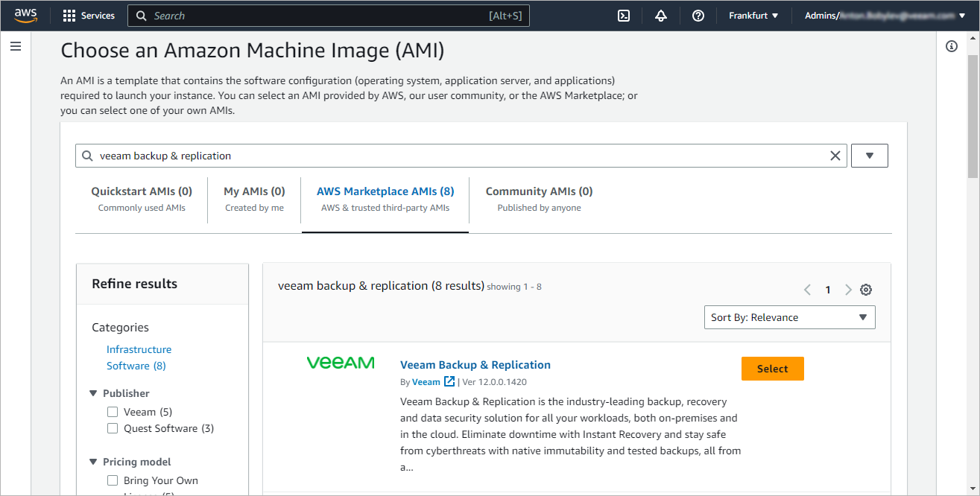Viewport: 980px width, 496px height.
Task: Tick the Quest Software (3) checkbox
Action: (113, 428)
